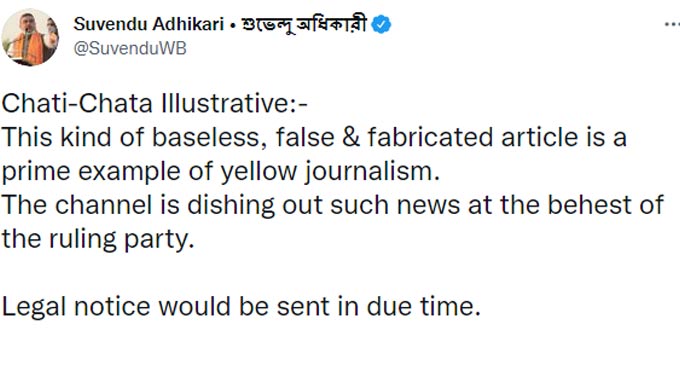680x378 pixels.
Task: Open Suvendu Adhikari's profile picture
Action: tap(30, 37)
